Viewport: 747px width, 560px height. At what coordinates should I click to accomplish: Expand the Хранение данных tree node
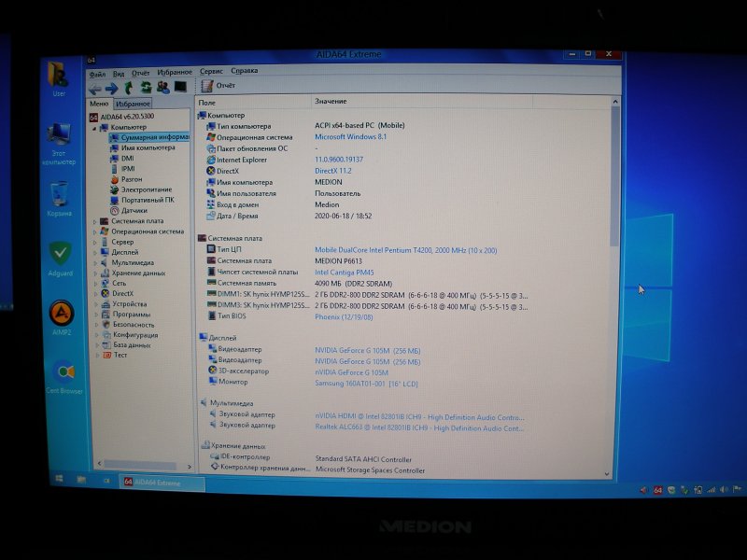tap(94, 273)
